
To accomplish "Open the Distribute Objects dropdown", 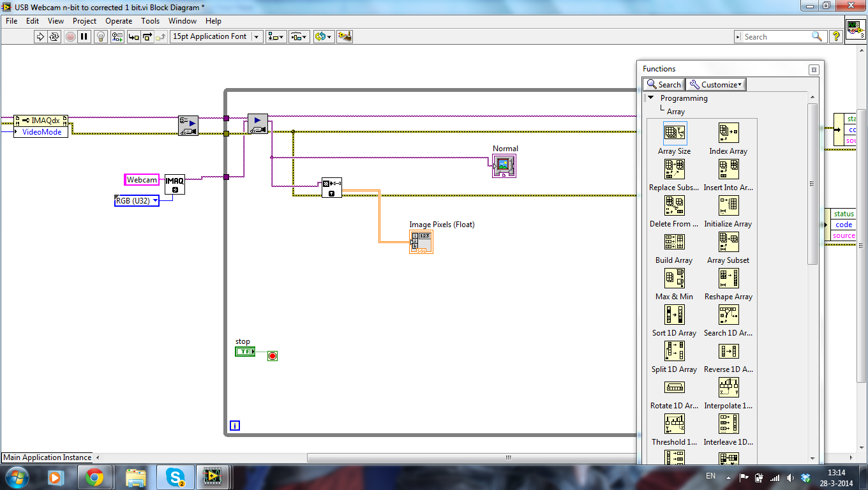I will click(x=299, y=36).
